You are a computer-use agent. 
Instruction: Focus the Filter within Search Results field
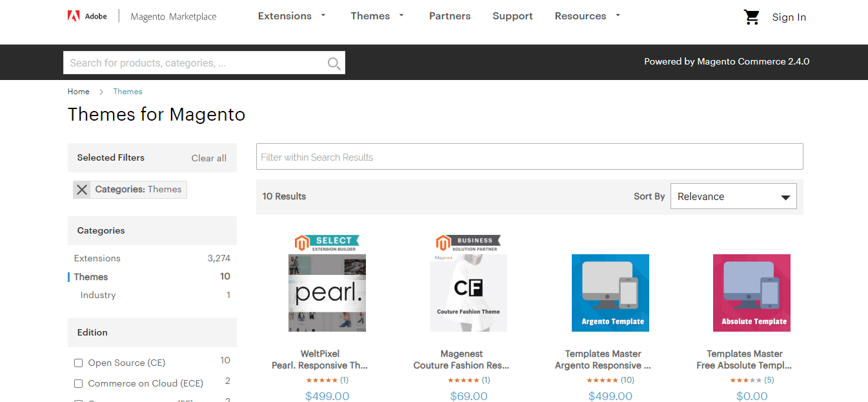tap(530, 157)
